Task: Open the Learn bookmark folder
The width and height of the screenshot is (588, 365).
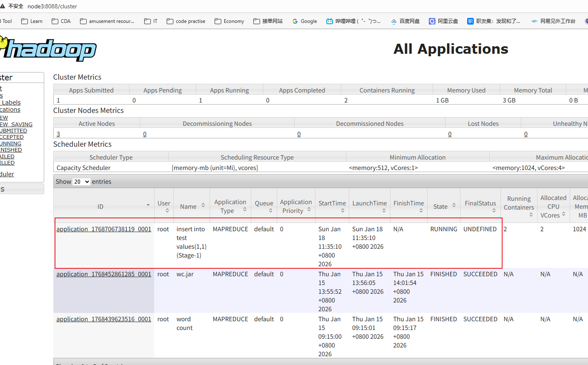Action: (x=32, y=21)
